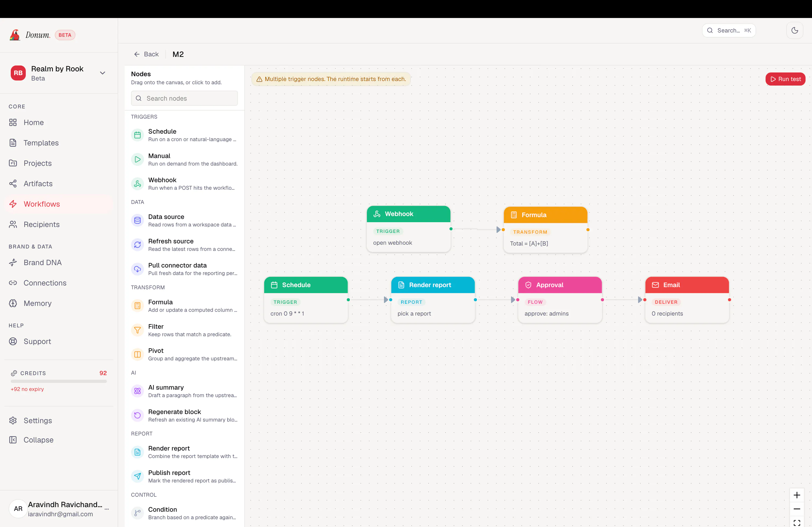Viewport: 812px width, 527px height.
Task: Zoom out of the canvas with minus
Action: [x=797, y=509]
